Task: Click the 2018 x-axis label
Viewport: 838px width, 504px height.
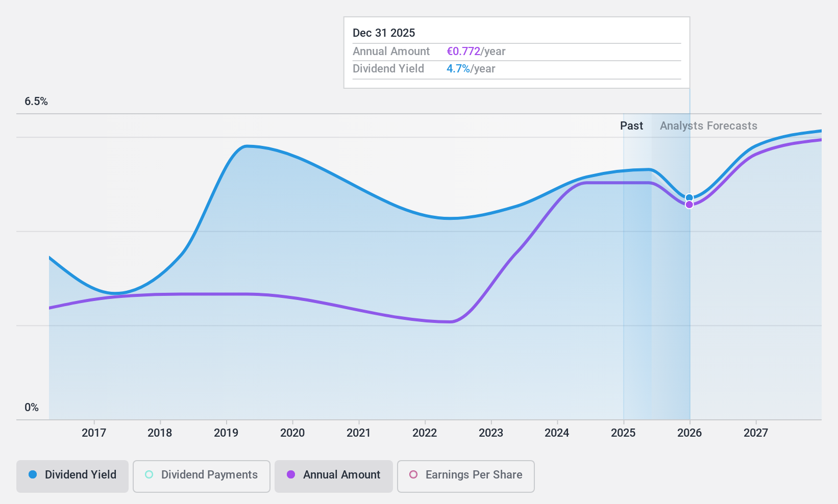Action: pos(160,433)
